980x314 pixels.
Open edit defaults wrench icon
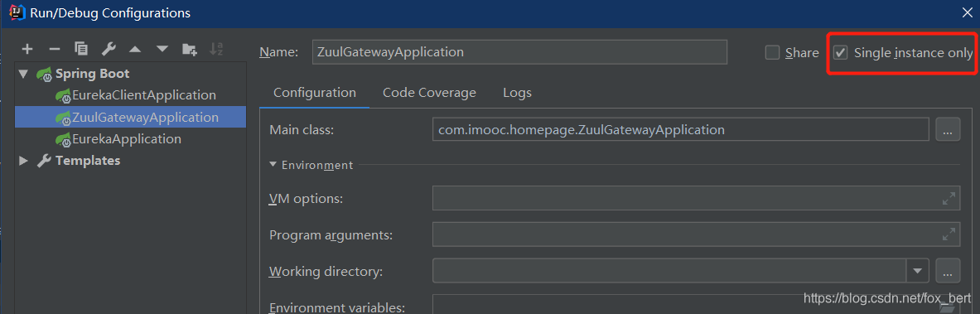click(x=109, y=49)
